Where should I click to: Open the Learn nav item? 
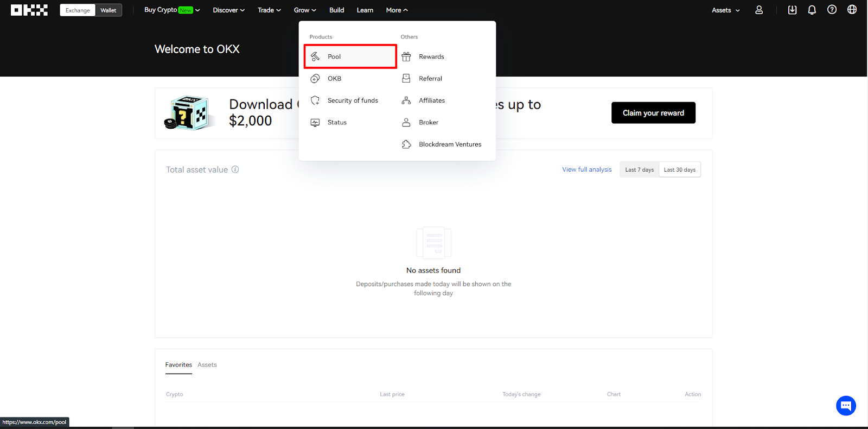click(x=365, y=10)
